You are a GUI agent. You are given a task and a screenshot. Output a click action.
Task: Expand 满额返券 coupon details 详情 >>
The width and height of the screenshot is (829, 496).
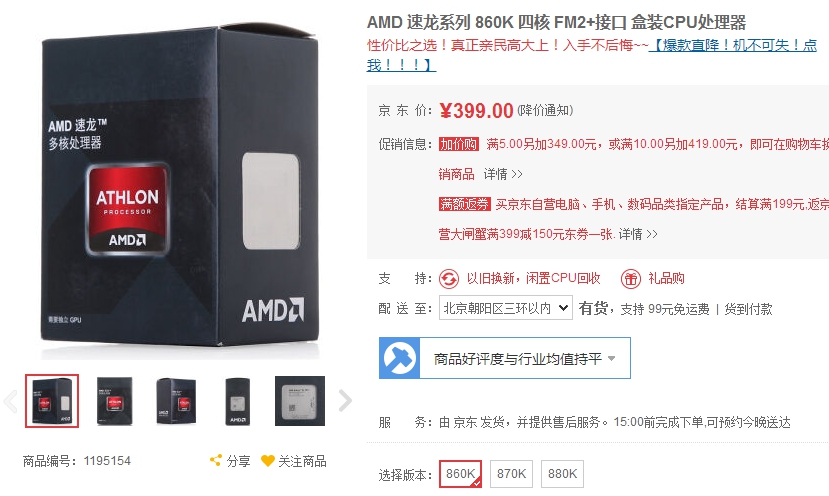coord(638,234)
